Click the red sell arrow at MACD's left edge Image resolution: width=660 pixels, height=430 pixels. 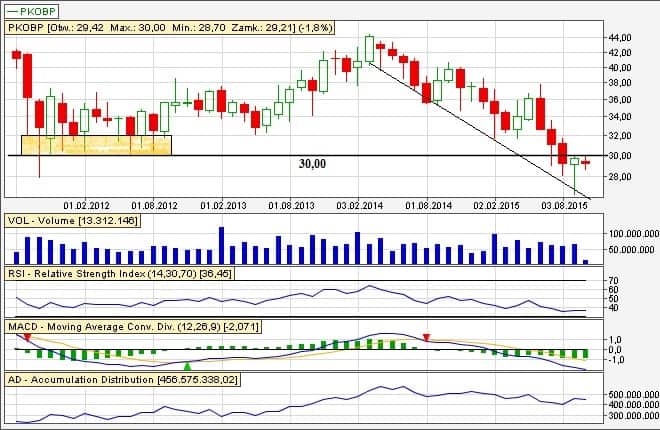pyautogui.click(x=27, y=338)
